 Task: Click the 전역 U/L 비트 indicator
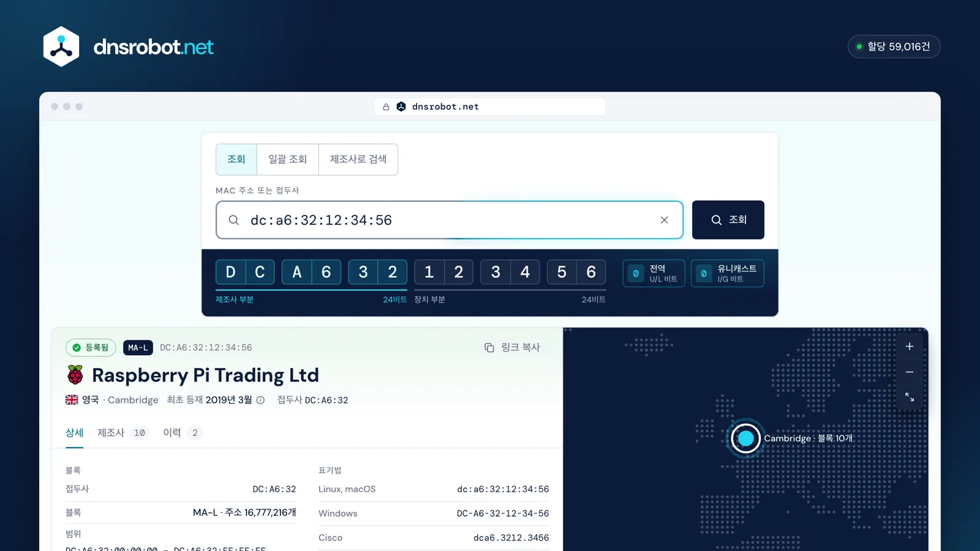tap(654, 273)
